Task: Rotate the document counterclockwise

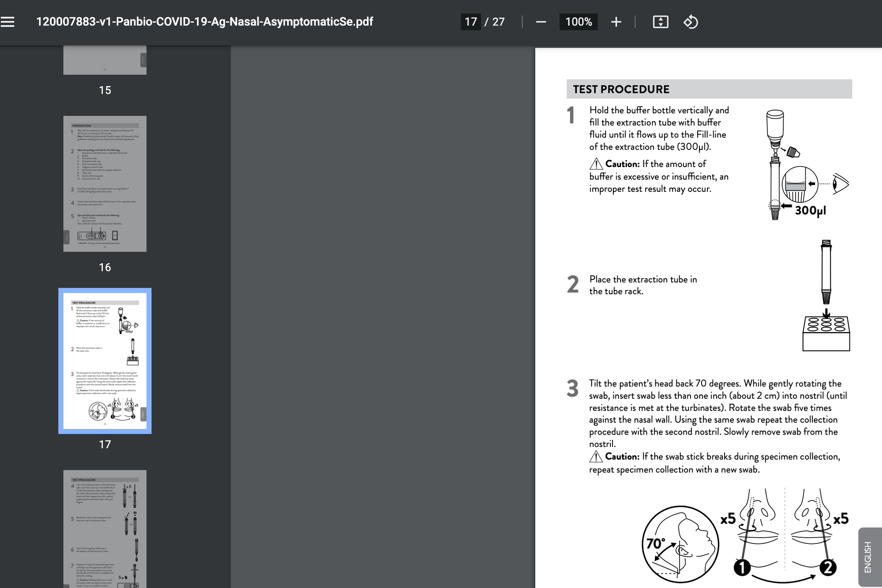Action: pos(691,22)
